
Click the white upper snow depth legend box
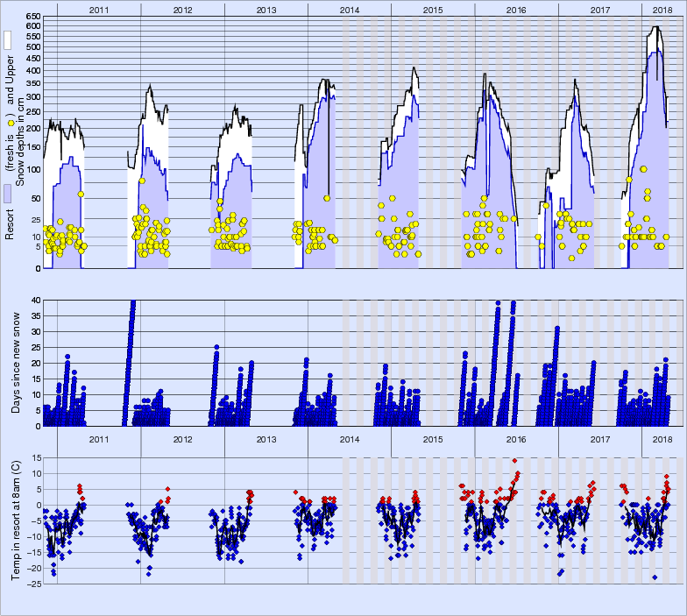(8, 40)
